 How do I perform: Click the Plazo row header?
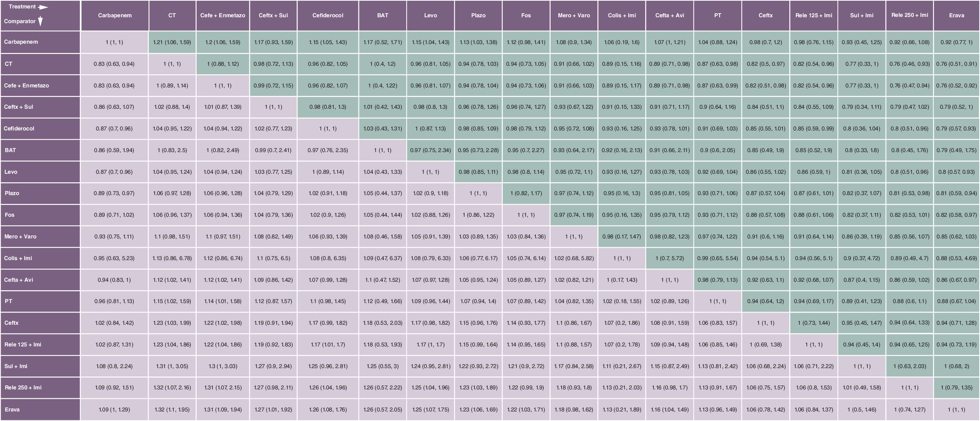coord(40,193)
